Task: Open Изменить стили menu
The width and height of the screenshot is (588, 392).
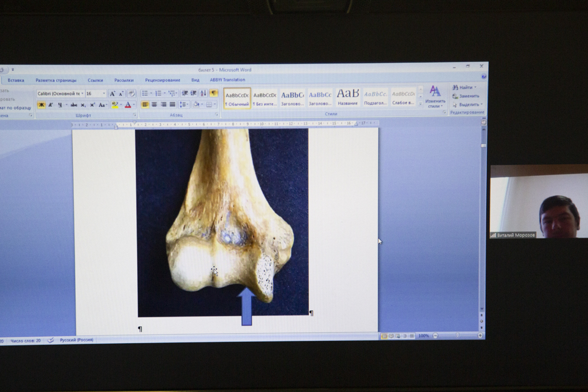Action: (x=435, y=97)
